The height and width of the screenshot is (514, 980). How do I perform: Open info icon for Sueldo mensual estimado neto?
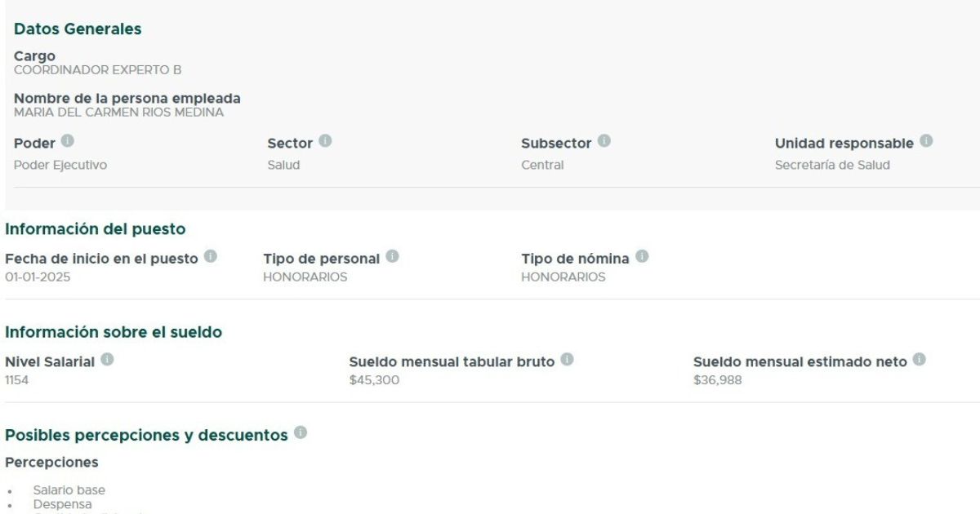click(x=920, y=360)
